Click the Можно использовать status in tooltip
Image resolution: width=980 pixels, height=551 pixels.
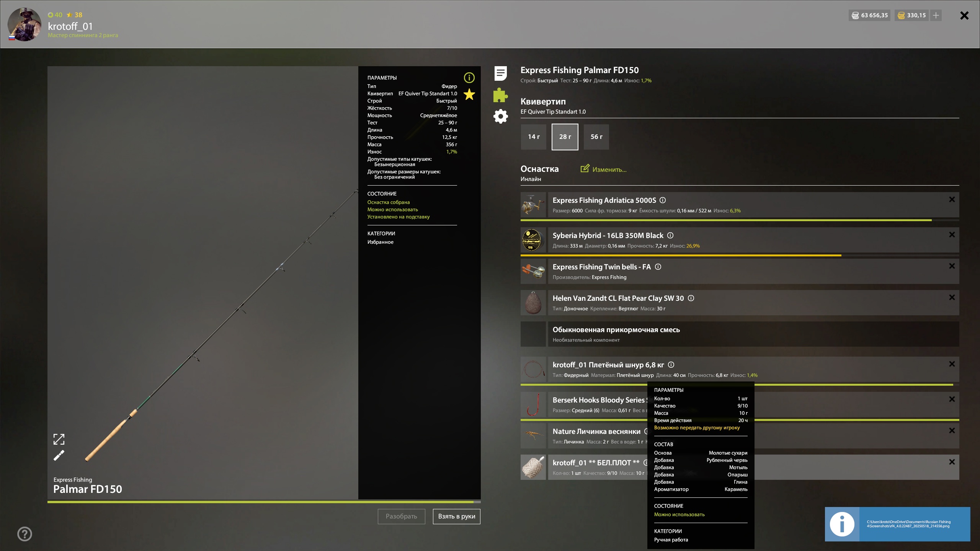[679, 514]
